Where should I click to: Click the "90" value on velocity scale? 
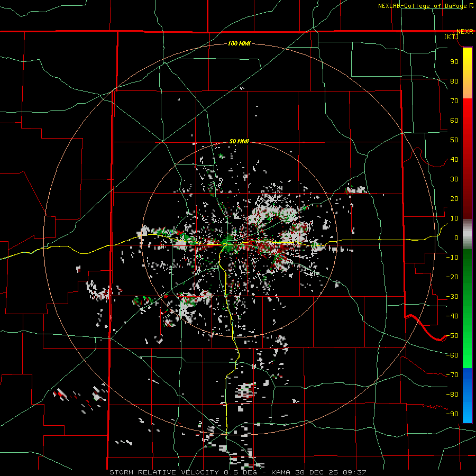click(454, 62)
